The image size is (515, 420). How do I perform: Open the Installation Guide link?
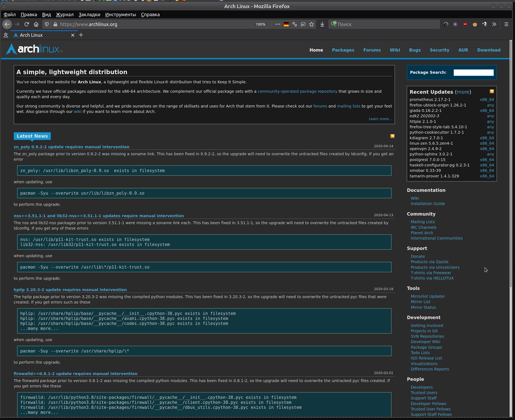(428, 204)
